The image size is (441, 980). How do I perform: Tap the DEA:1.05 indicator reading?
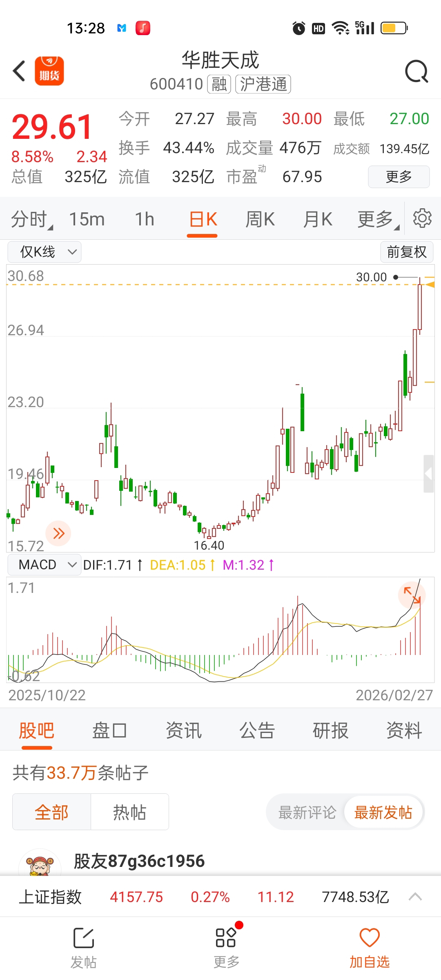pos(182,565)
